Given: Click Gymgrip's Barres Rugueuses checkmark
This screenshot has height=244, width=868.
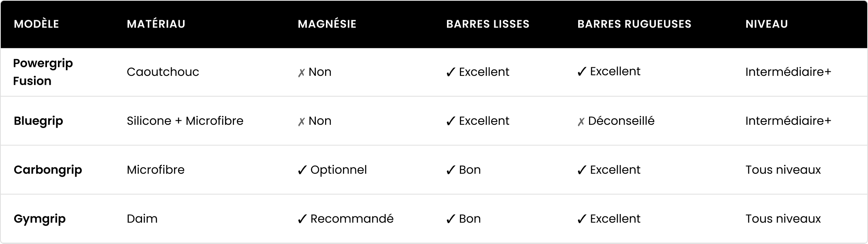Looking at the screenshot, I should (x=582, y=219).
